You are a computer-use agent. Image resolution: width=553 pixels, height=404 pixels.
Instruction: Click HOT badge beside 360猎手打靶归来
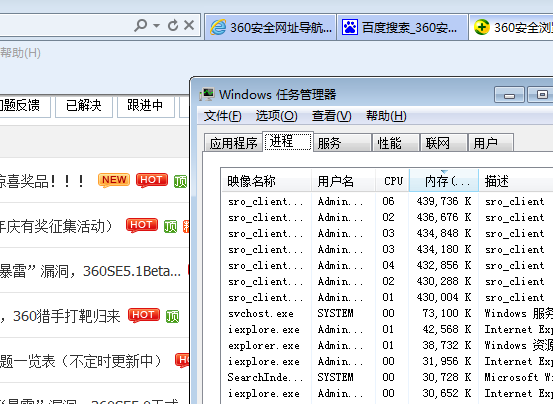click(144, 315)
